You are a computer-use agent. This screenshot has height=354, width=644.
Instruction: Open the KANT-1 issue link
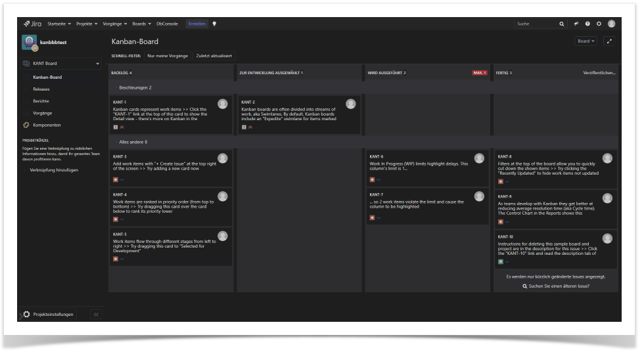pos(120,102)
